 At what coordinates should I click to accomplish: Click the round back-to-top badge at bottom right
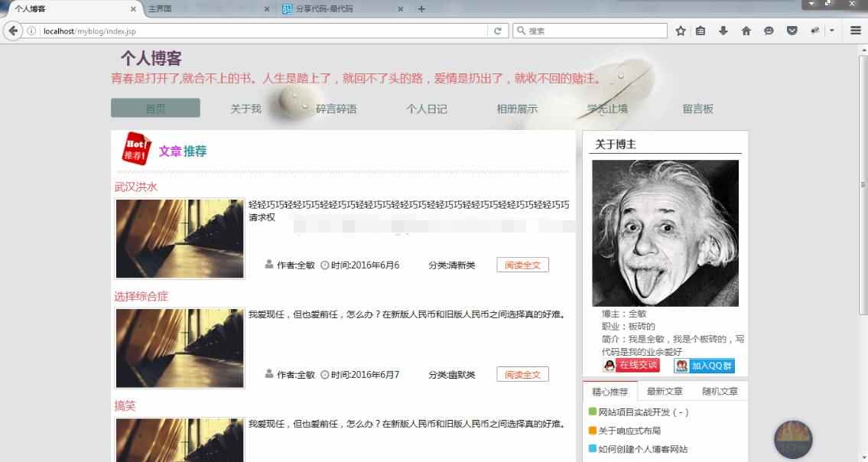[793, 439]
